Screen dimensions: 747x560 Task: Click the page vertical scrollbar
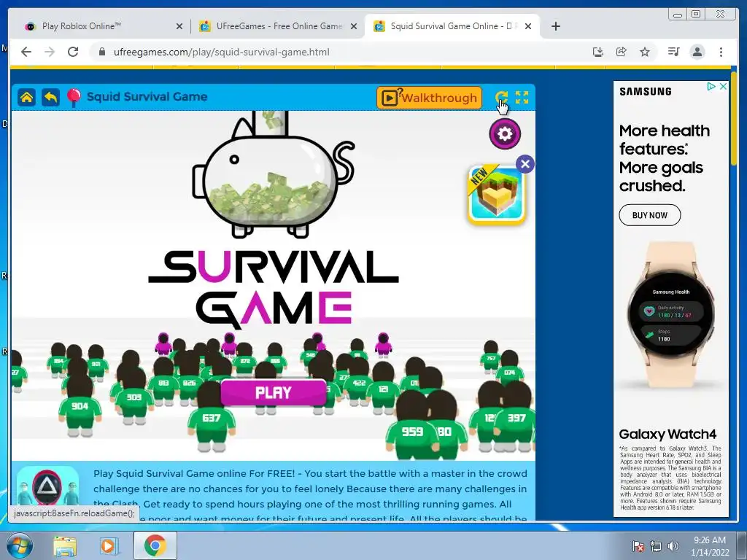[x=734, y=119]
